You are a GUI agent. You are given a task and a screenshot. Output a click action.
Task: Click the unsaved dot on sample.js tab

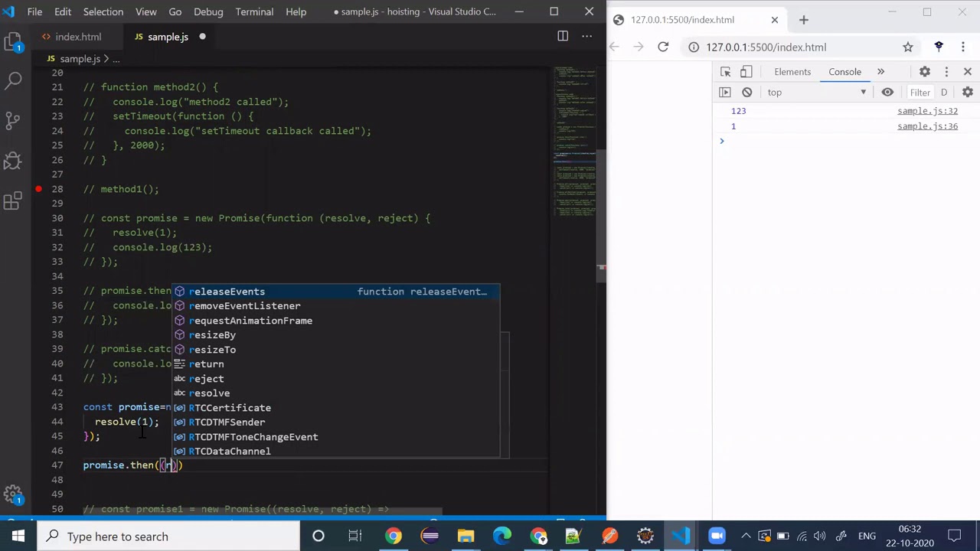(202, 37)
